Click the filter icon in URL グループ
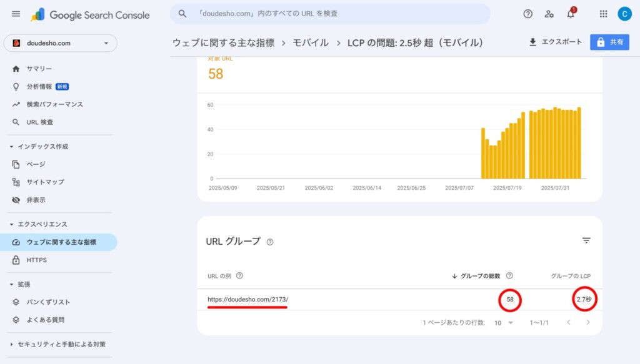640x364 pixels. tap(586, 240)
